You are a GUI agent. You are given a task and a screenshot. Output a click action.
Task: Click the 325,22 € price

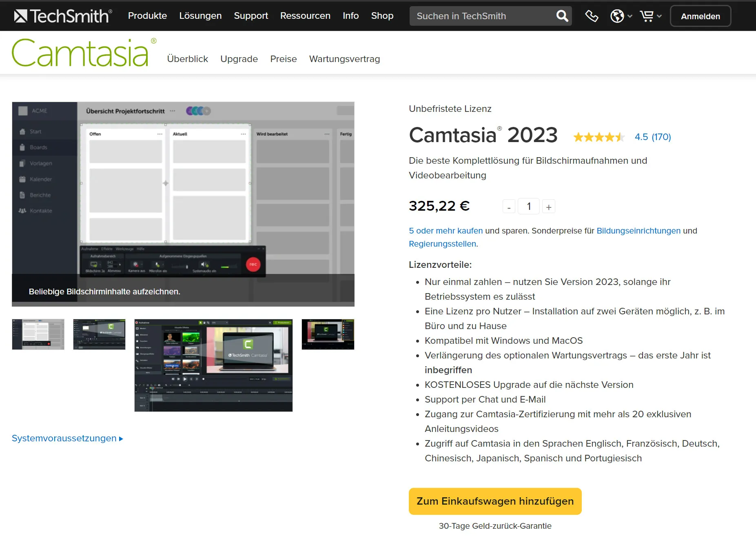[439, 206]
